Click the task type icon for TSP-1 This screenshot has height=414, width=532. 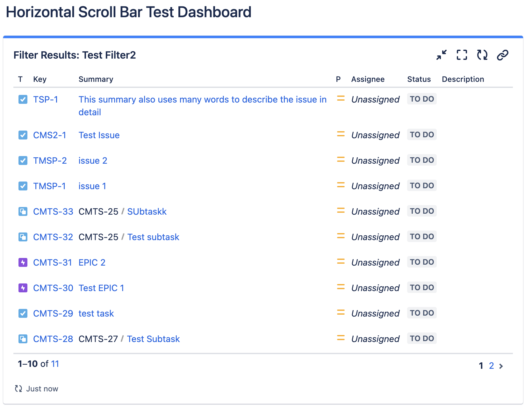click(23, 99)
